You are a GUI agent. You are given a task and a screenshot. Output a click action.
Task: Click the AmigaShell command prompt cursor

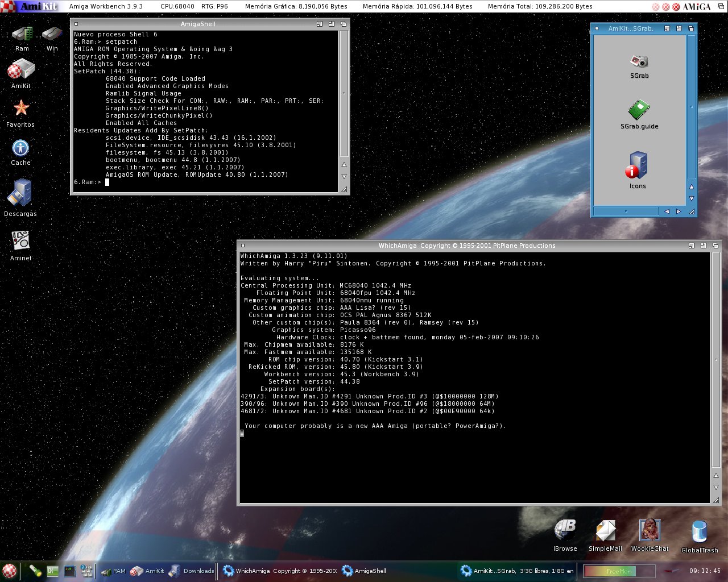click(107, 182)
